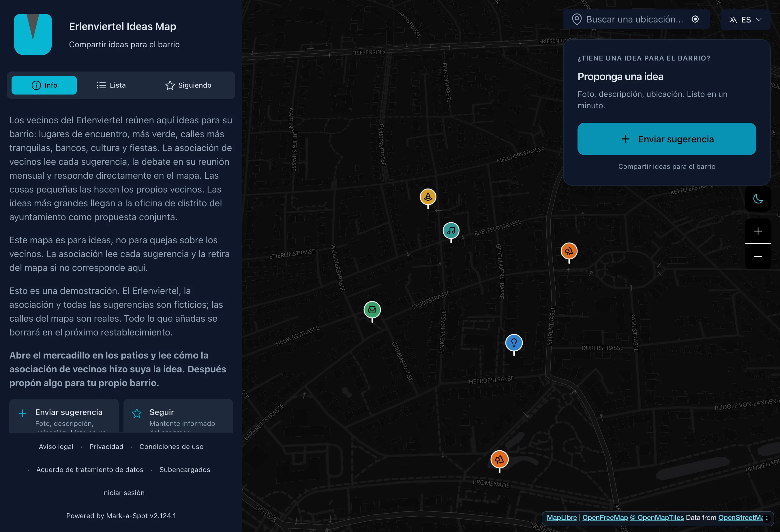Open the OpenMapTiles attribution link
The height and width of the screenshot is (532, 780).
click(657, 517)
